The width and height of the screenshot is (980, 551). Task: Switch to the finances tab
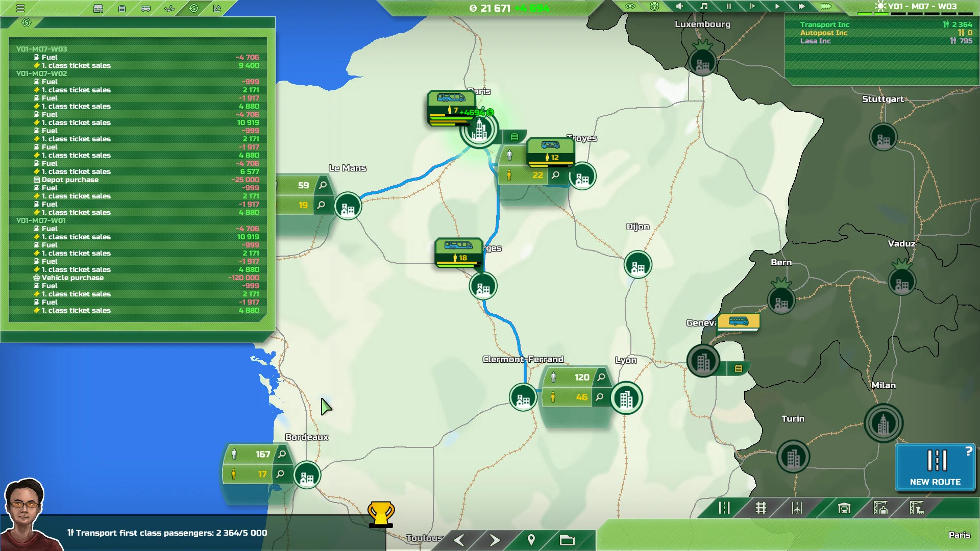[194, 8]
